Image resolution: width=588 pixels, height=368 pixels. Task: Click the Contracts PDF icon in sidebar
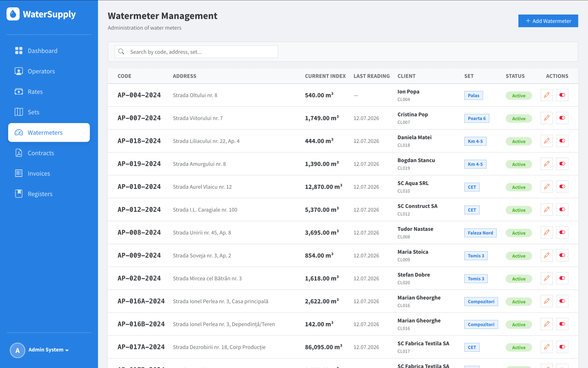click(19, 153)
